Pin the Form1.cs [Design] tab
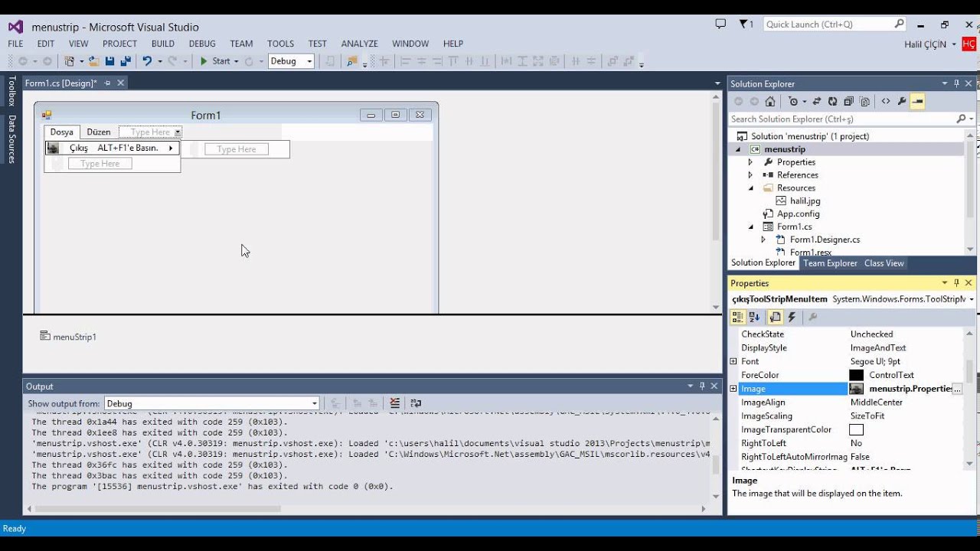The width and height of the screenshot is (980, 551). click(x=107, y=83)
